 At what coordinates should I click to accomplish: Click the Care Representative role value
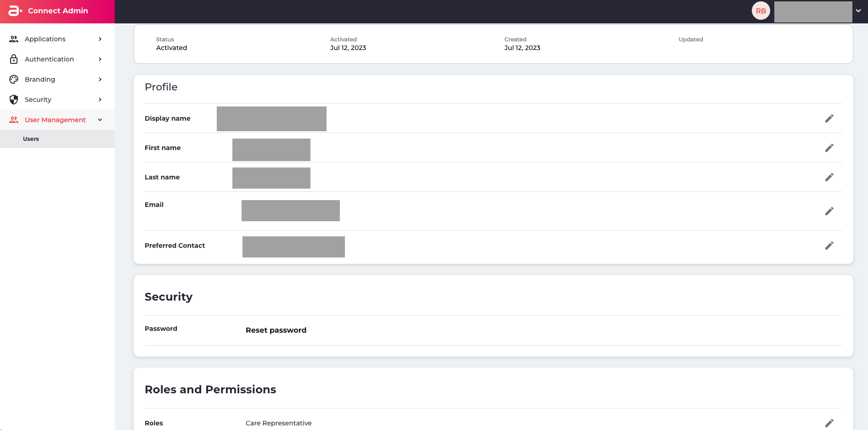coord(278,423)
